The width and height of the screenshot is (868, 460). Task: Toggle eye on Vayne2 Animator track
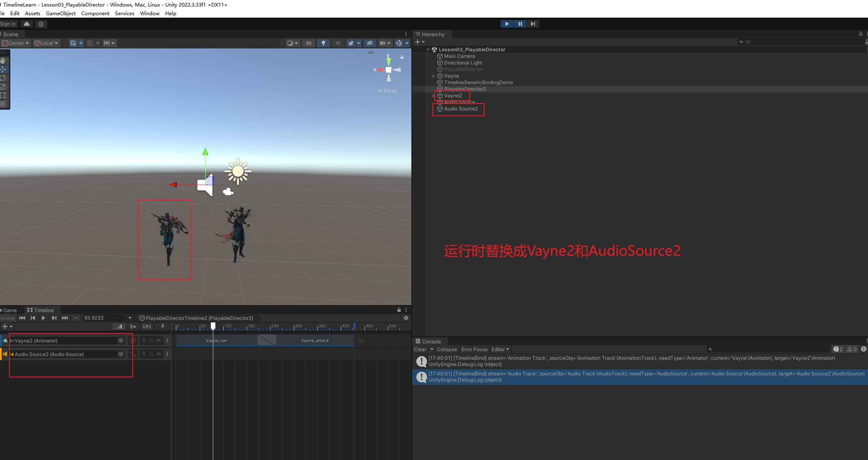(159, 340)
